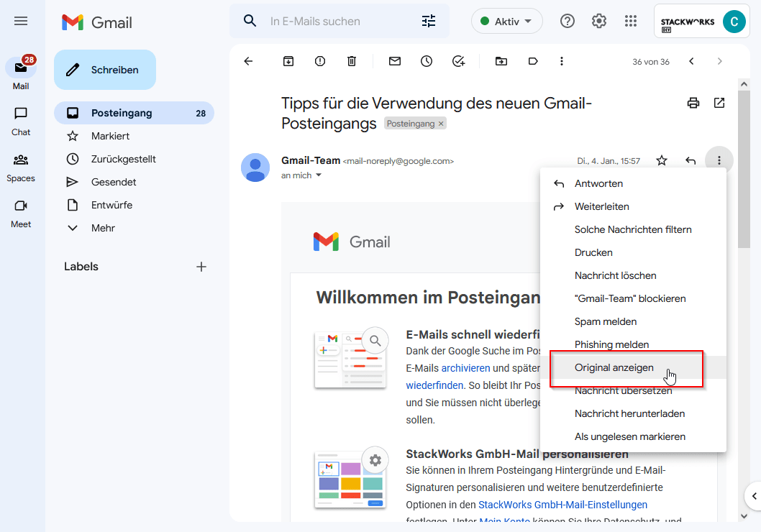Image resolution: width=761 pixels, height=532 pixels.
Task: Go to the newer email with the left chevron
Action: tap(692, 61)
